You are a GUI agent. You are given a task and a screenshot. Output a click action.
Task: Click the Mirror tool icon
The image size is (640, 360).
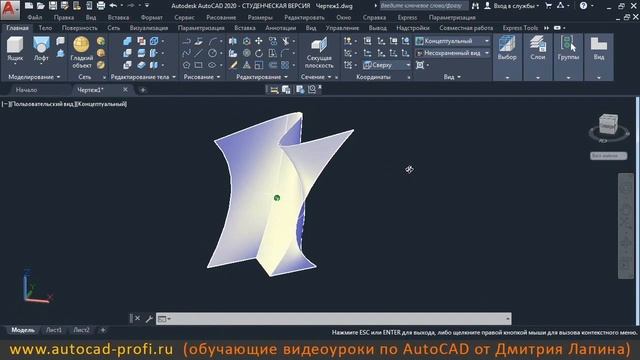pos(233,41)
